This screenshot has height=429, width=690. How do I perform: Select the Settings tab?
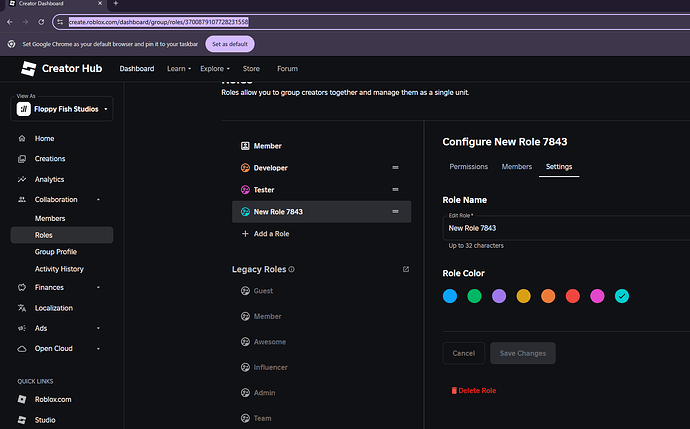point(559,167)
